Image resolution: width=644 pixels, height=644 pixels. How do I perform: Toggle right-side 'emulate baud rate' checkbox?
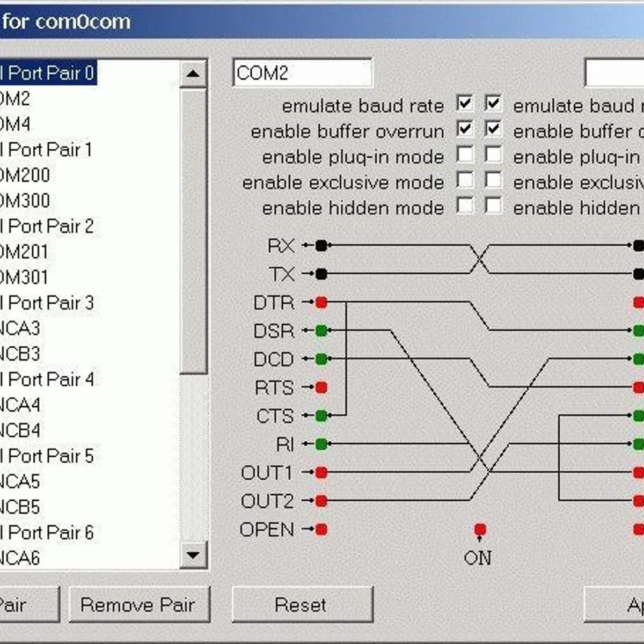pyautogui.click(x=493, y=103)
